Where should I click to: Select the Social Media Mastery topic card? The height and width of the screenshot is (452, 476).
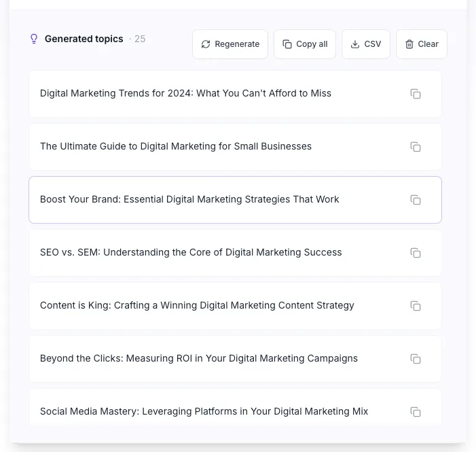pyautogui.click(x=235, y=407)
